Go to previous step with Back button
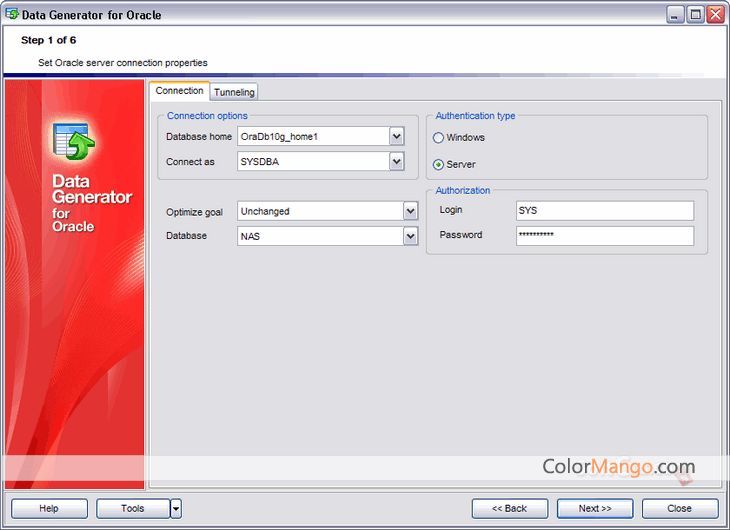Viewport: 730px width, 530px height. point(510,509)
